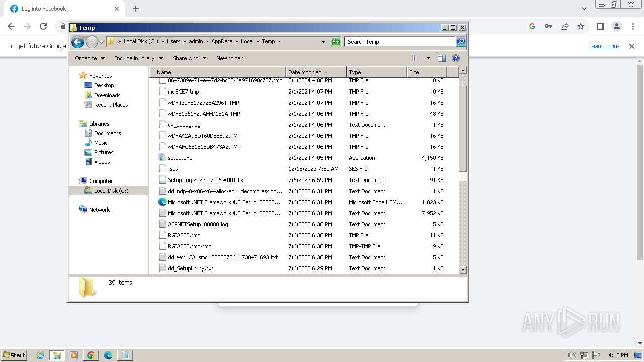Screen dimensions: 644x362
Task: Click the volume icon in the system tray
Action: (x=572, y=355)
